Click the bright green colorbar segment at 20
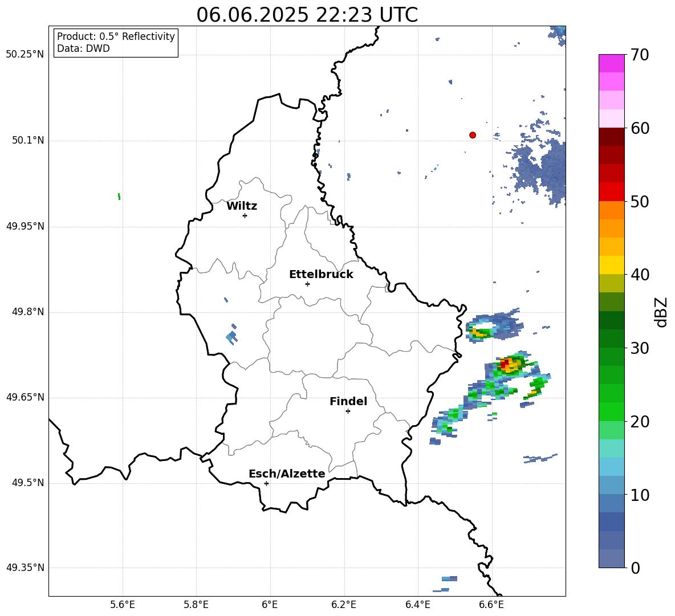The image size is (675, 616). 611,411
